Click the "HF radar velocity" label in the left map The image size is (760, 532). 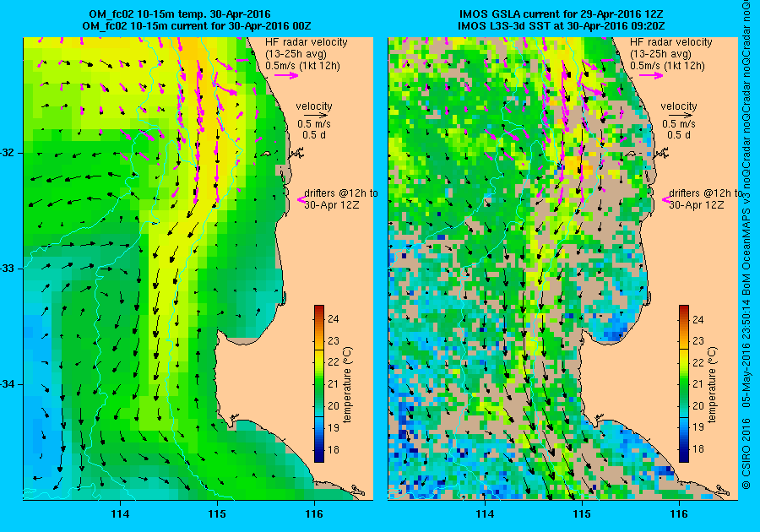pos(307,42)
